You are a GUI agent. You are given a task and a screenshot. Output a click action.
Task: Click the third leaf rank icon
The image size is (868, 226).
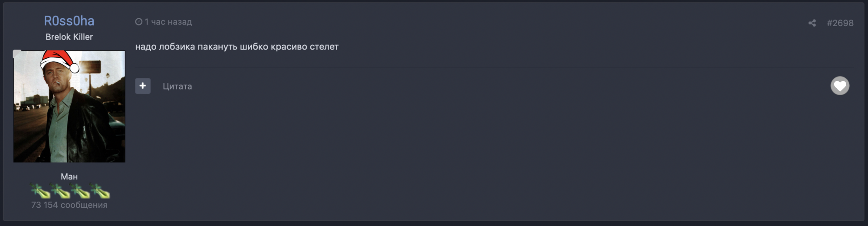pos(80,190)
